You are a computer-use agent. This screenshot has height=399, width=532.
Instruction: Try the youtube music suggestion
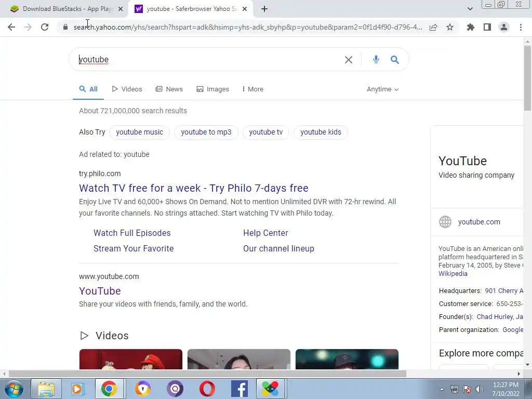(x=139, y=132)
